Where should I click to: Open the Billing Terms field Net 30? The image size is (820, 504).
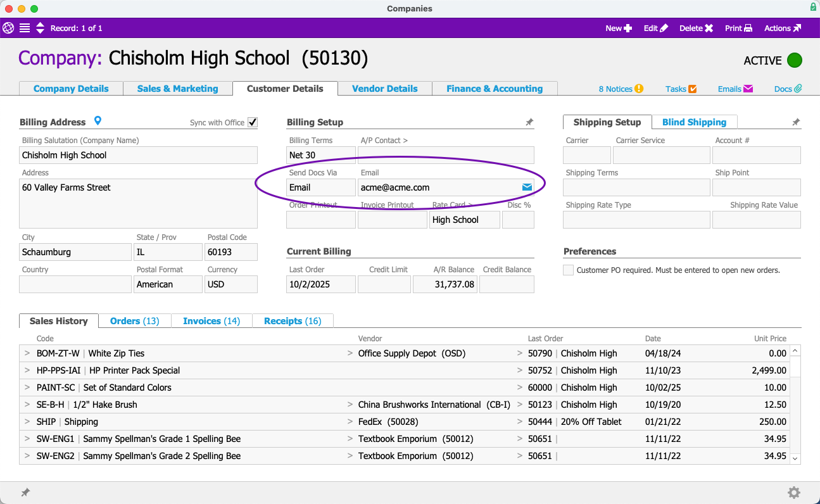321,155
